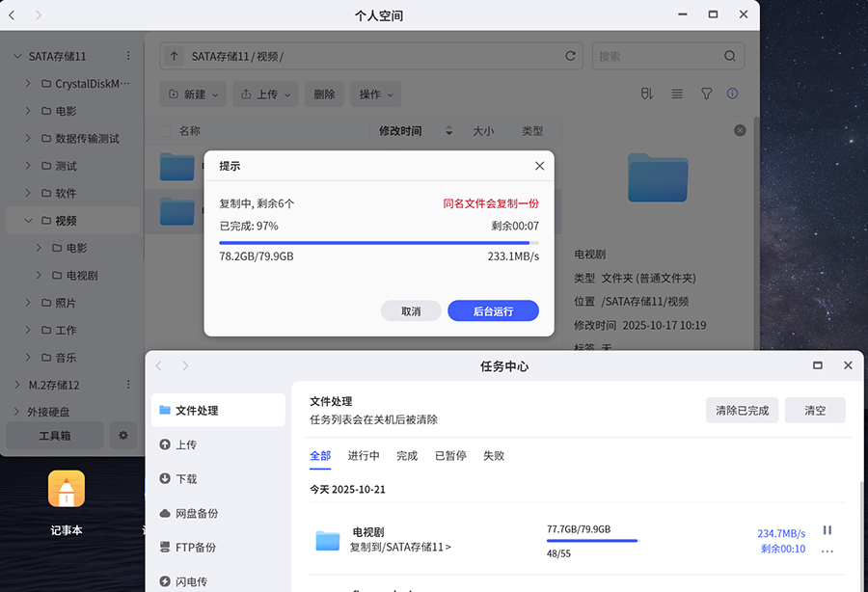Open the 新建 dropdown
The width and height of the screenshot is (868, 592).
click(x=193, y=94)
